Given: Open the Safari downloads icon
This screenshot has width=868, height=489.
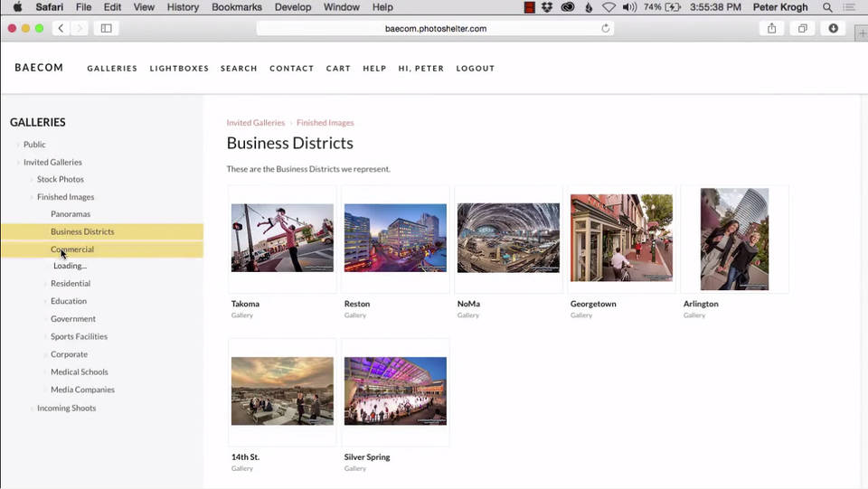Looking at the screenshot, I should point(833,28).
